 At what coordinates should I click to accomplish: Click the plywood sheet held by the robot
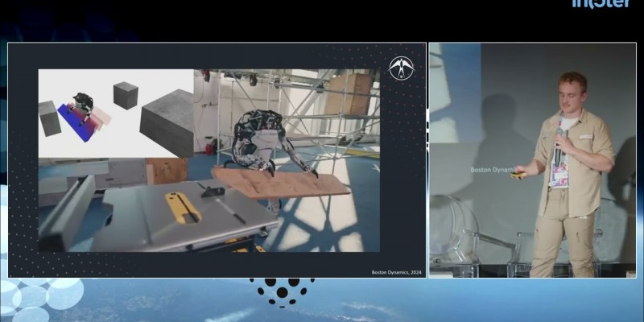282,183
